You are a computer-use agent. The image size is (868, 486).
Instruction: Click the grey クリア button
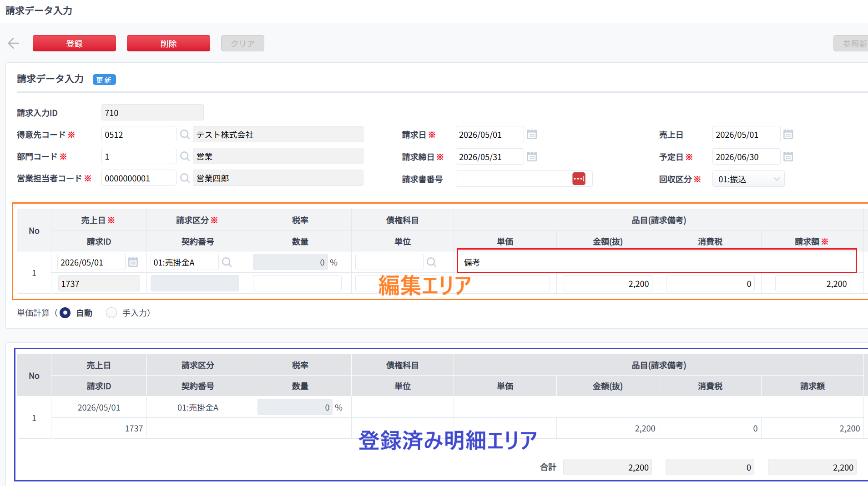pyautogui.click(x=242, y=43)
